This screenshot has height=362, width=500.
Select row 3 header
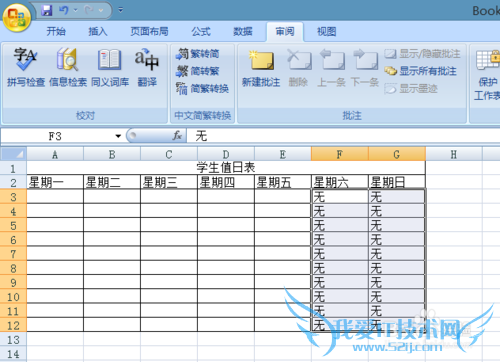[13, 197]
